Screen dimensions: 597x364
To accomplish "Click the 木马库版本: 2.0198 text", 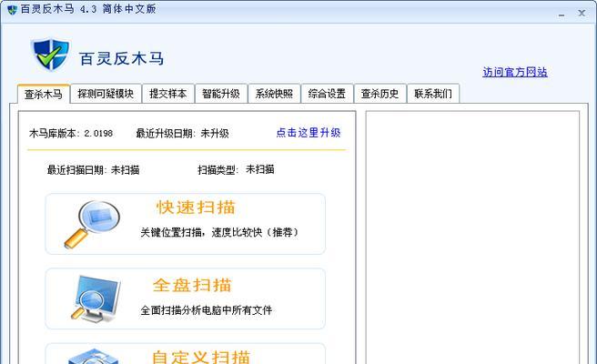I will tap(71, 133).
